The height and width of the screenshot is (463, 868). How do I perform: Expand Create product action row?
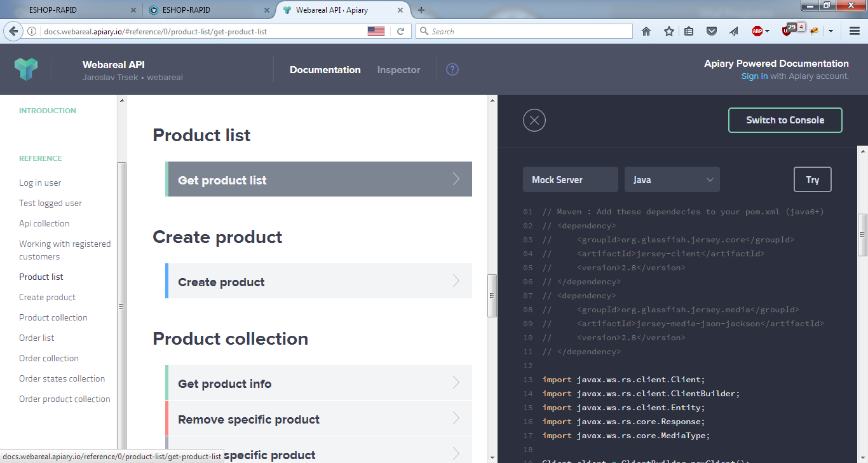[318, 281]
